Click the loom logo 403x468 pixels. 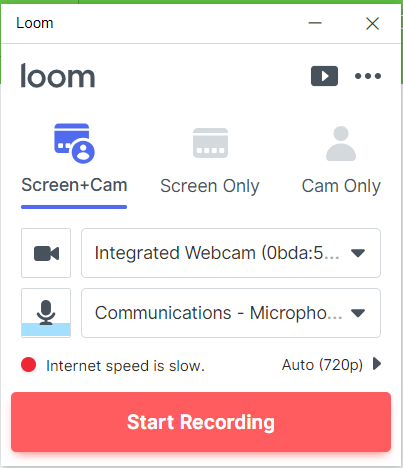(58, 76)
